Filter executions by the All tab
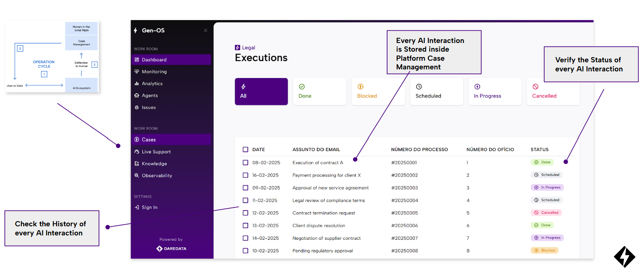644x276 pixels. (x=261, y=91)
